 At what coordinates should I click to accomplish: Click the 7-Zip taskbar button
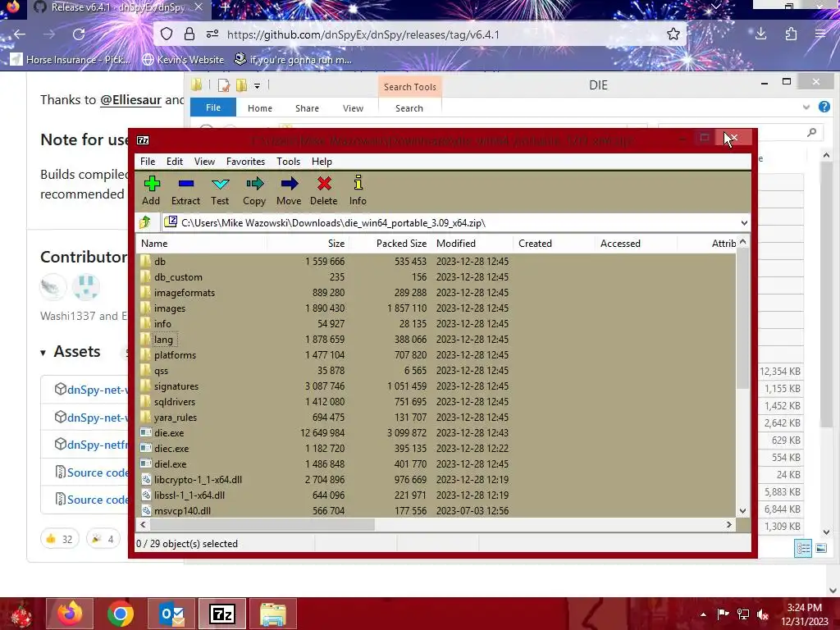pos(222,614)
